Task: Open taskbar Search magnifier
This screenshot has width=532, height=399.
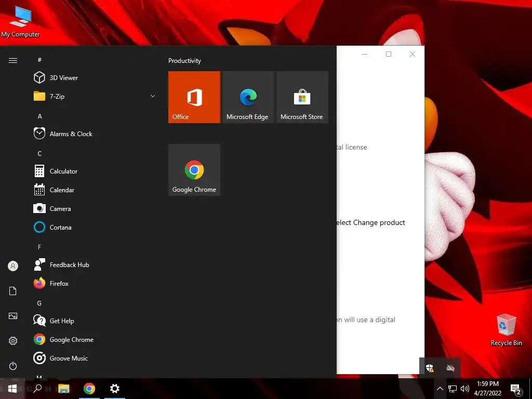Action: pyautogui.click(x=37, y=389)
